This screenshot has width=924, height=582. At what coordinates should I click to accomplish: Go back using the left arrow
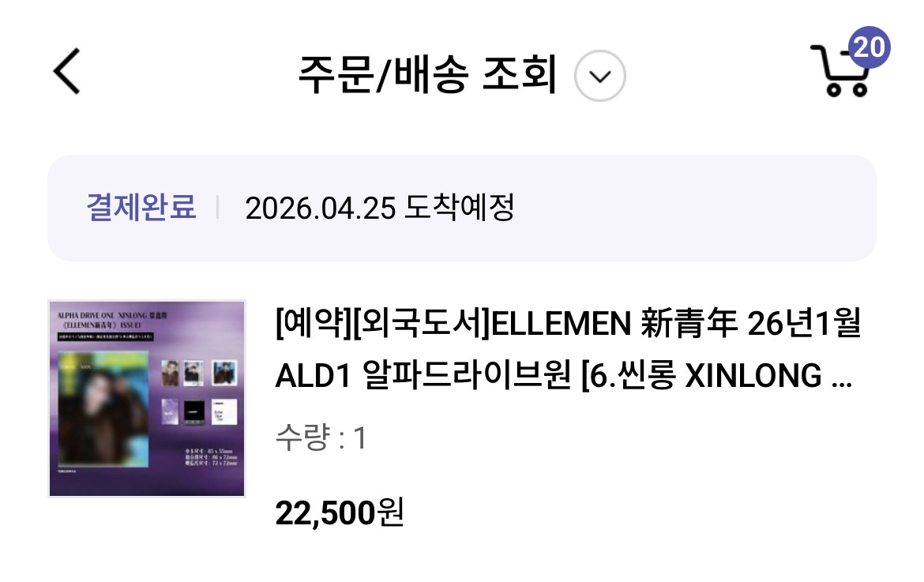pyautogui.click(x=66, y=71)
